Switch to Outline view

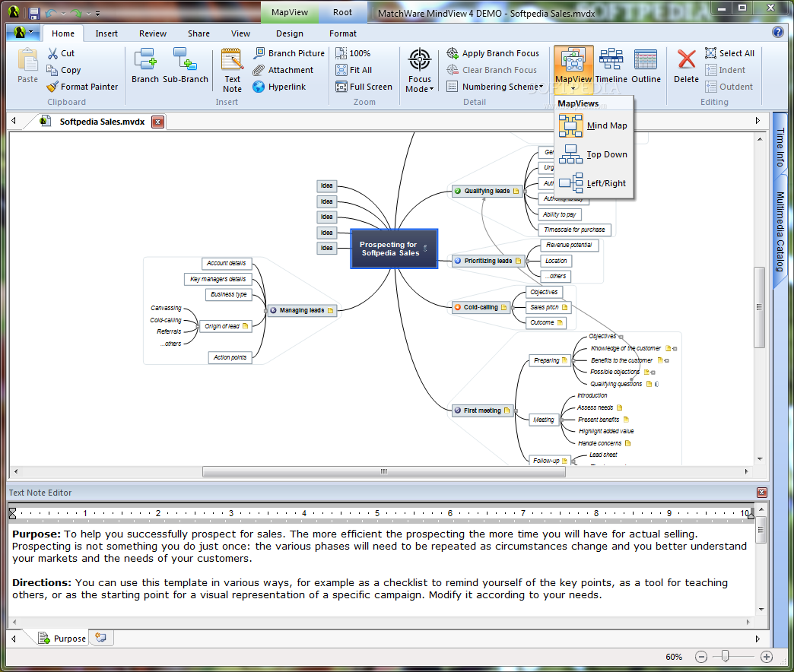pos(646,65)
